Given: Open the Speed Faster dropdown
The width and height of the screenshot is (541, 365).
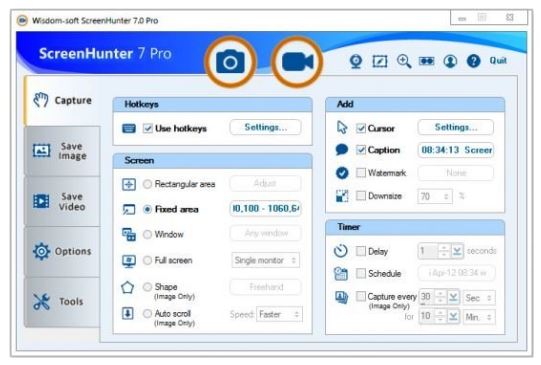Looking at the screenshot, I should point(279,314).
